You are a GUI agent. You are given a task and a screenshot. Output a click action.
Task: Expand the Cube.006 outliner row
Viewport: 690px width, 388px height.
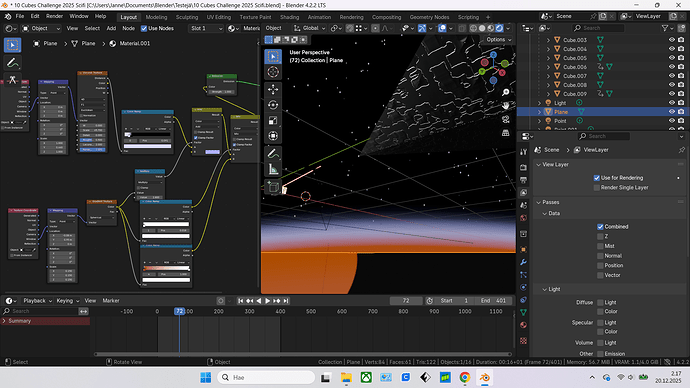click(548, 67)
